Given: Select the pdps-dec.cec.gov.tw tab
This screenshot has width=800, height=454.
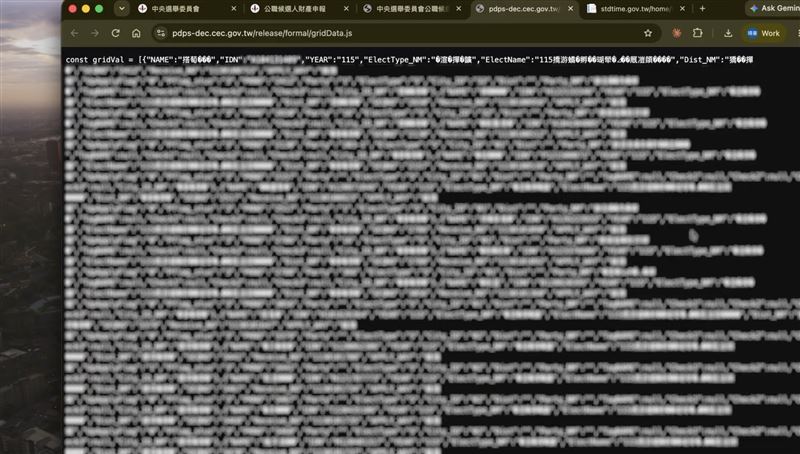Looking at the screenshot, I should (x=524, y=9).
